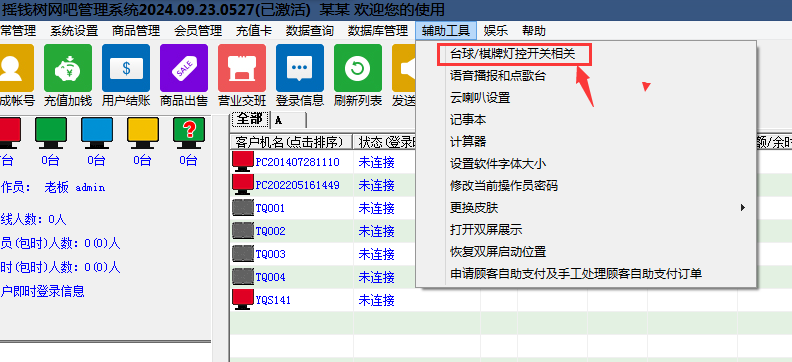Select 台球/棋牌灯控开关相关 menu entry
This screenshot has width=792, height=362.
(x=513, y=54)
